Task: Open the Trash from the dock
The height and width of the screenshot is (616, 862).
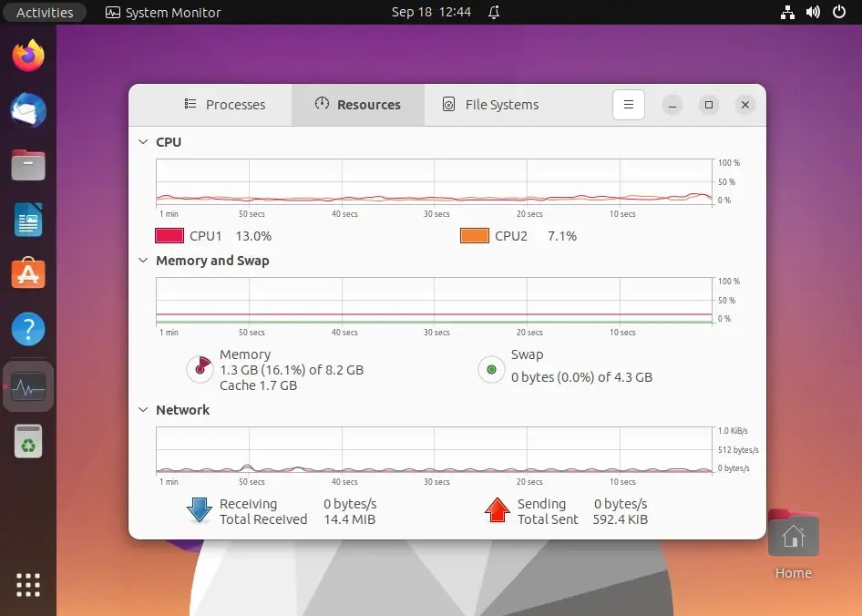Action: [x=28, y=441]
